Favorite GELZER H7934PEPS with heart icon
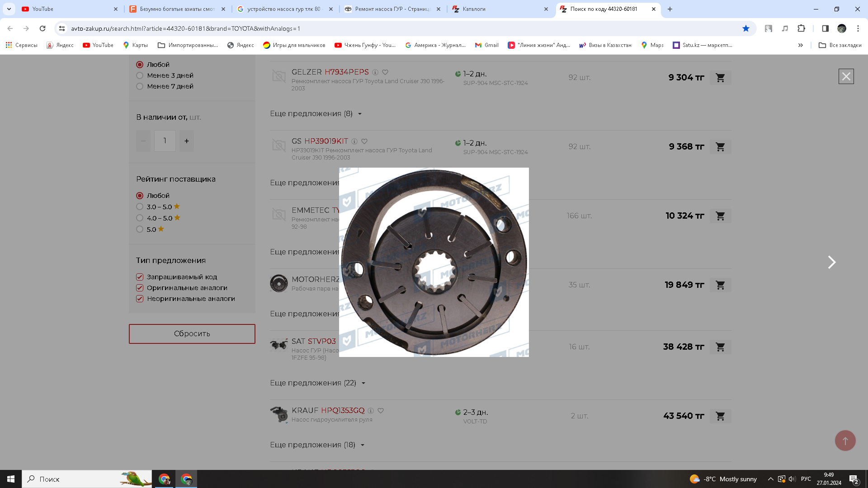Image resolution: width=868 pixels, height=488 pixels. click(385, 72)
